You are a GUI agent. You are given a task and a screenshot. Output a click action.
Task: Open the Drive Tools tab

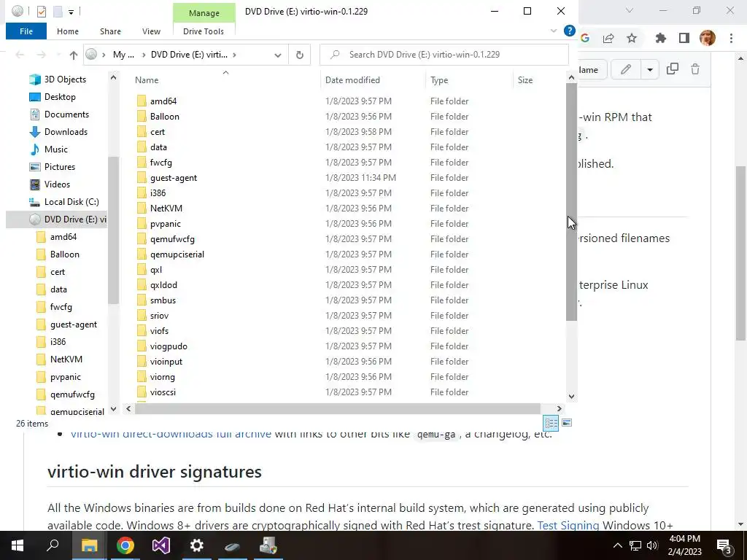click(x=204, y=31)
